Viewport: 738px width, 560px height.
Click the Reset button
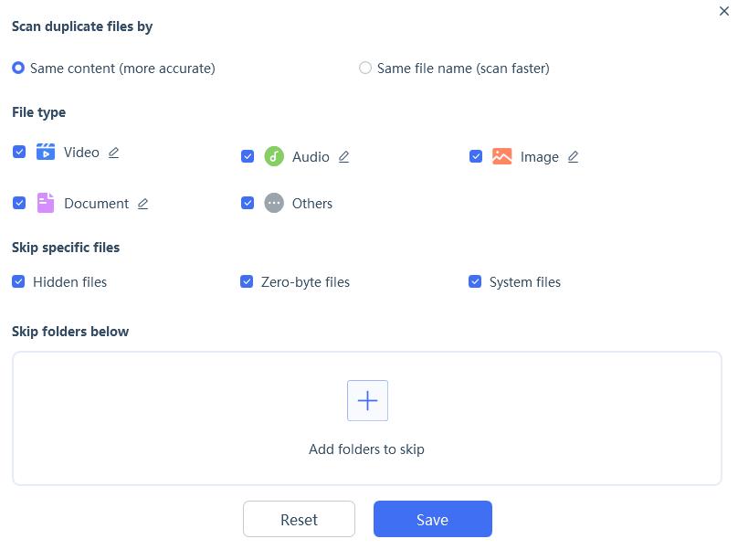coord(299,519)
